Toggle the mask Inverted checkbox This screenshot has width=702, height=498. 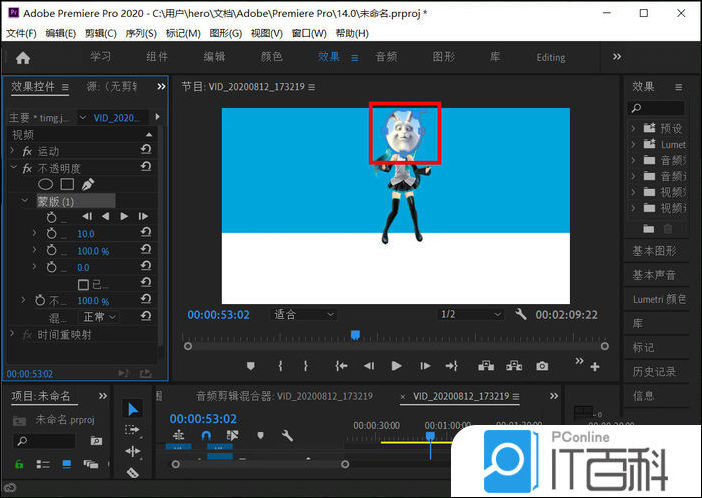point(84,284)
